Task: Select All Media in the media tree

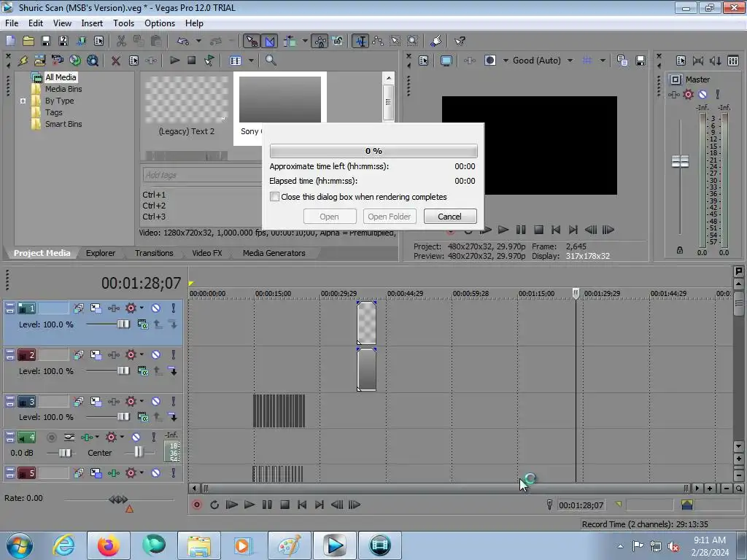Action: tap(61, 77)
